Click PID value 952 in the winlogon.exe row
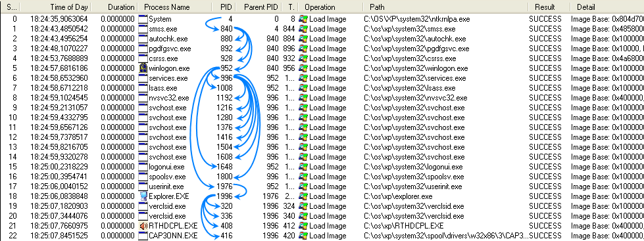The image size is (644, 241). (x=226, y=68)
